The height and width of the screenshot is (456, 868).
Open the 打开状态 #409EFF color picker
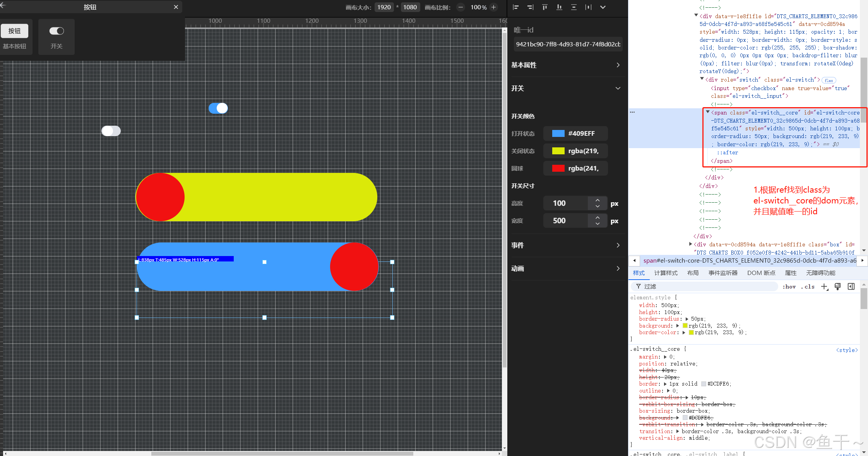(x=575, y=133)
